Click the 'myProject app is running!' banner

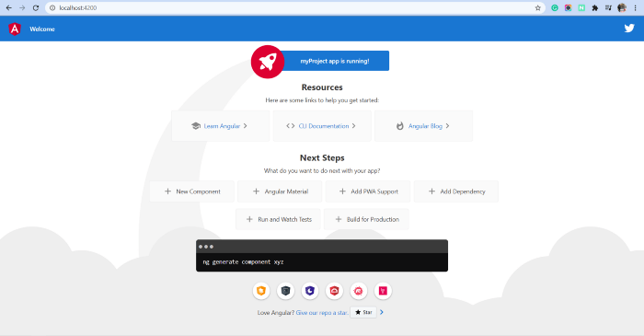335,61
